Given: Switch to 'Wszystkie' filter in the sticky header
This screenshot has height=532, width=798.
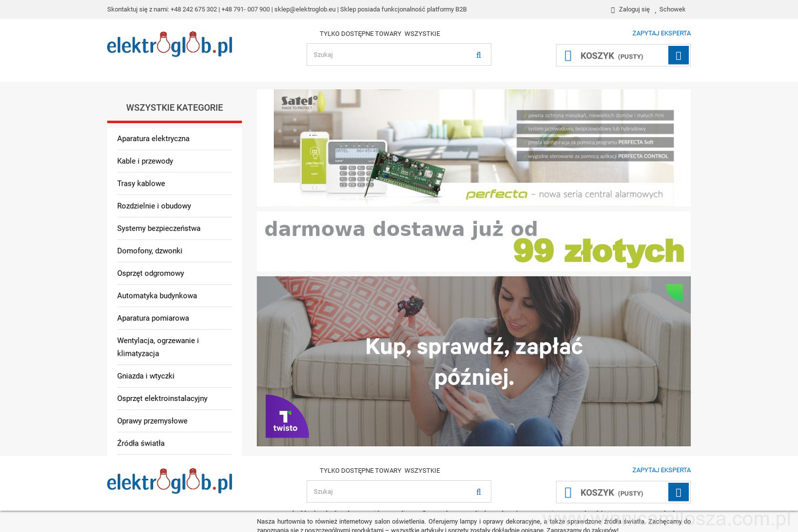Looking at the screenshot, I should click(x=422, y=471).
